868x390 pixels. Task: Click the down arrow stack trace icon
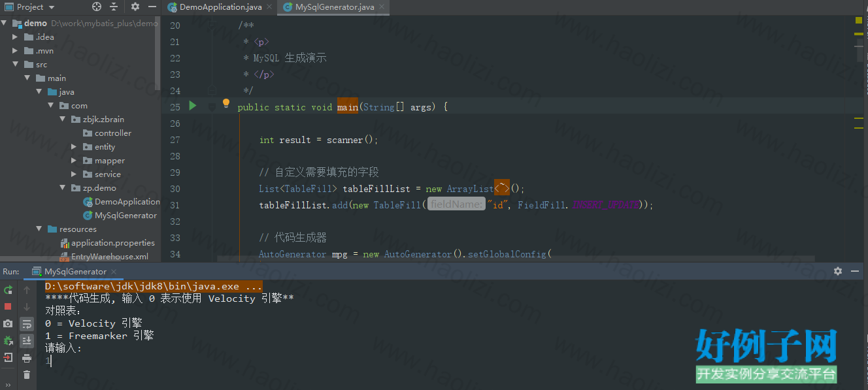(27, 306)
